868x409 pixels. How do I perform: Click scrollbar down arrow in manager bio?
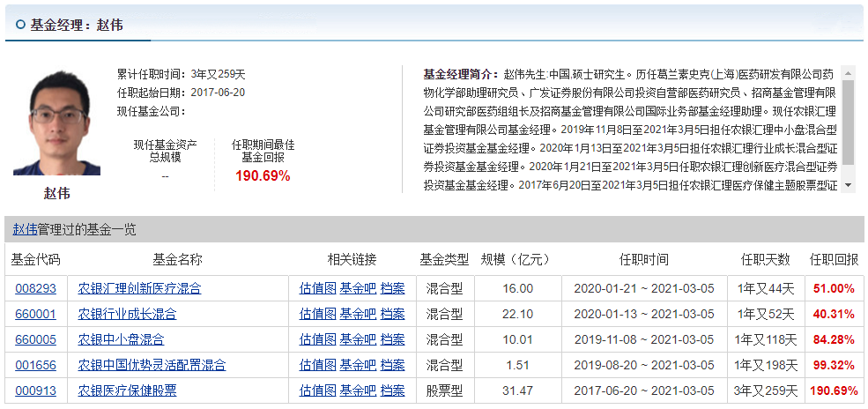point(848,187)
